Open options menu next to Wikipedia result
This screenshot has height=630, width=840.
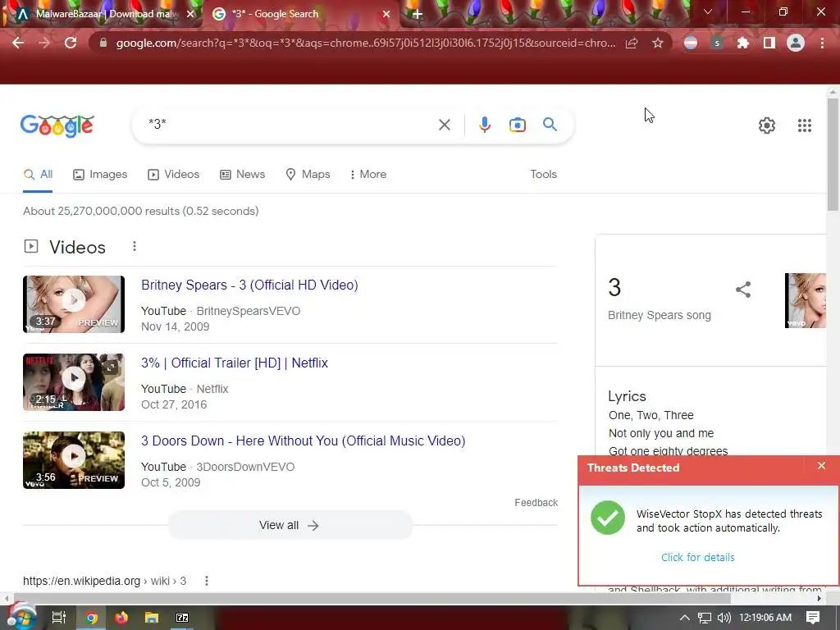pos(207,581)
